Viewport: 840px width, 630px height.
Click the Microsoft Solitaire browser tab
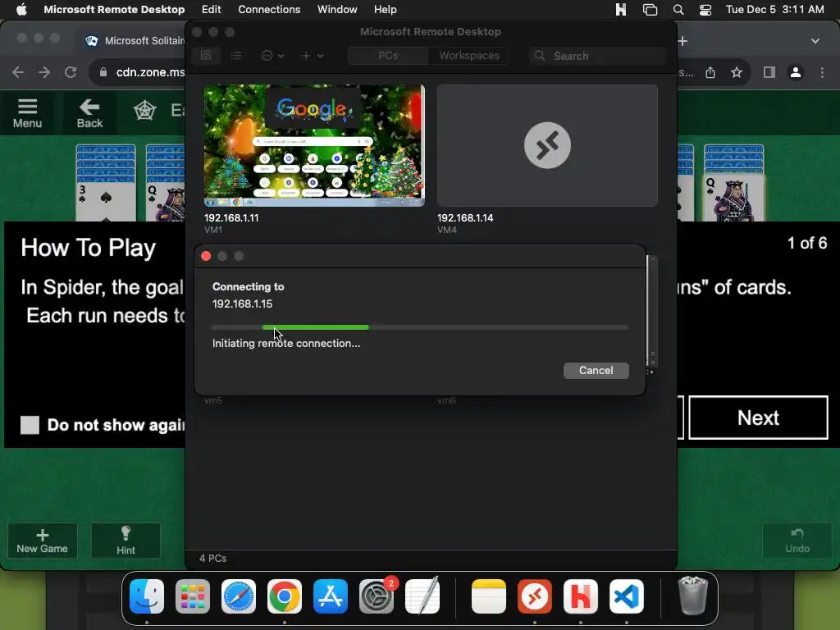134,41
